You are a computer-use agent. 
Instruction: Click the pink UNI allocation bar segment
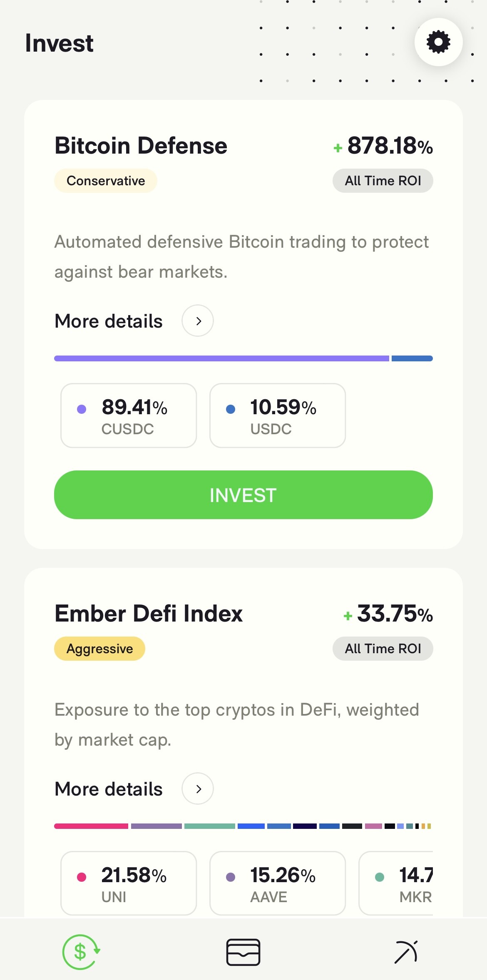91,826
